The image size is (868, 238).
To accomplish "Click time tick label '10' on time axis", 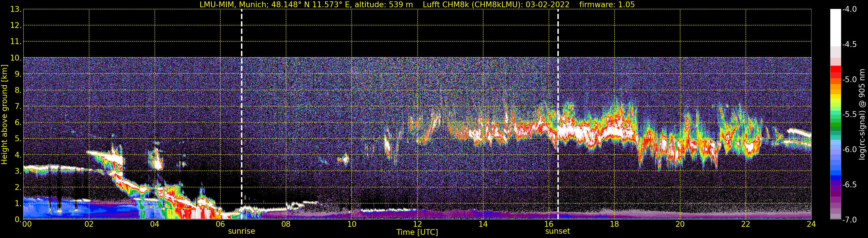I will (x=352, y=224).
